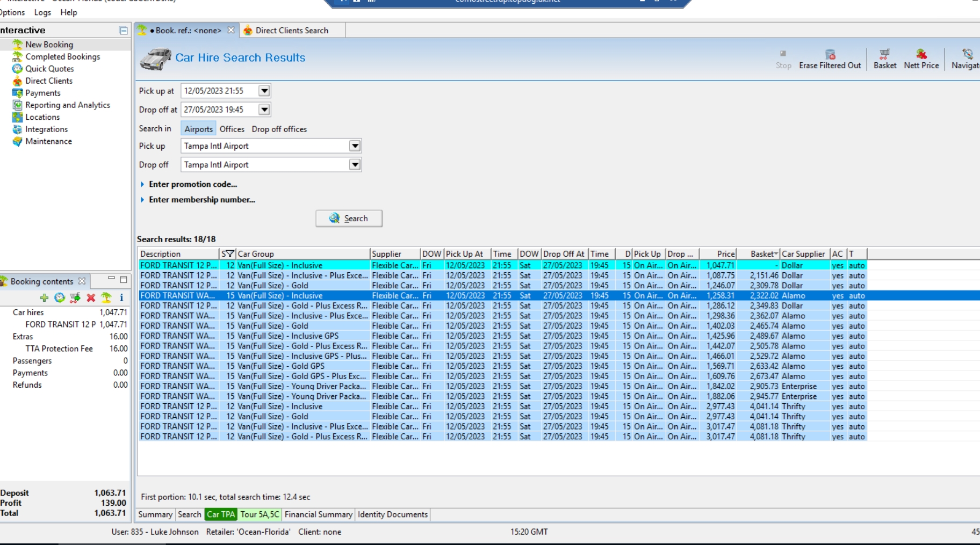The width and height of the screenshot is (980, 545).
Task: Minimize the Interactive sidebar panel
Action: pyautogui.click(x=123, y=31)
